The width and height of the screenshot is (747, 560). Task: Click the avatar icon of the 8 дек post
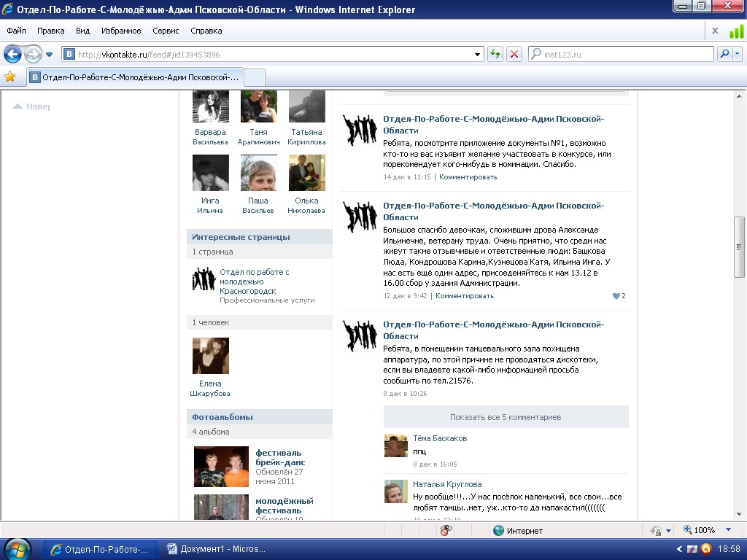(x=360, y=335)
